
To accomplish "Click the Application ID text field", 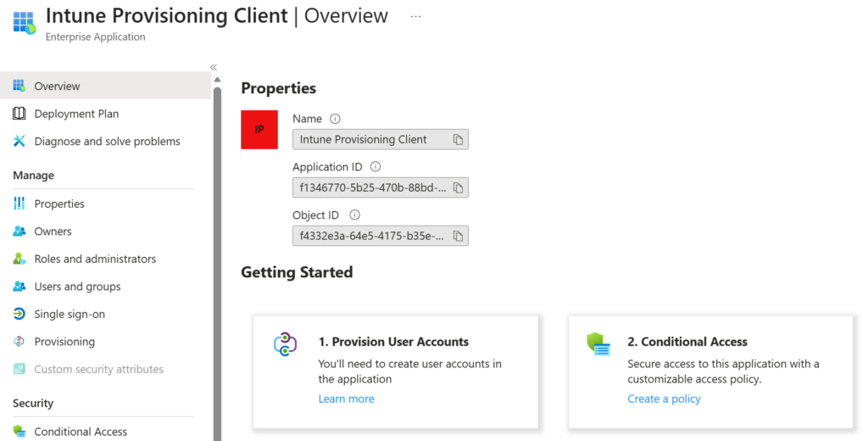I will 370,187.
